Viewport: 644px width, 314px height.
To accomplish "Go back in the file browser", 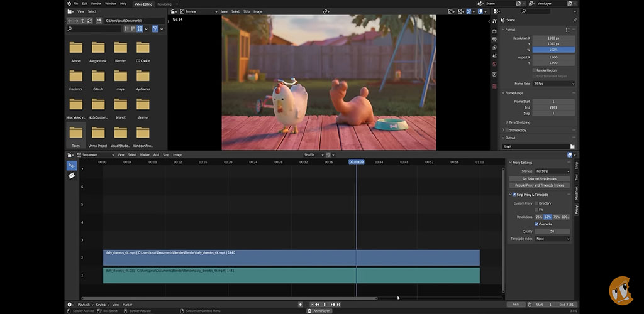I will tap(70, 21).
